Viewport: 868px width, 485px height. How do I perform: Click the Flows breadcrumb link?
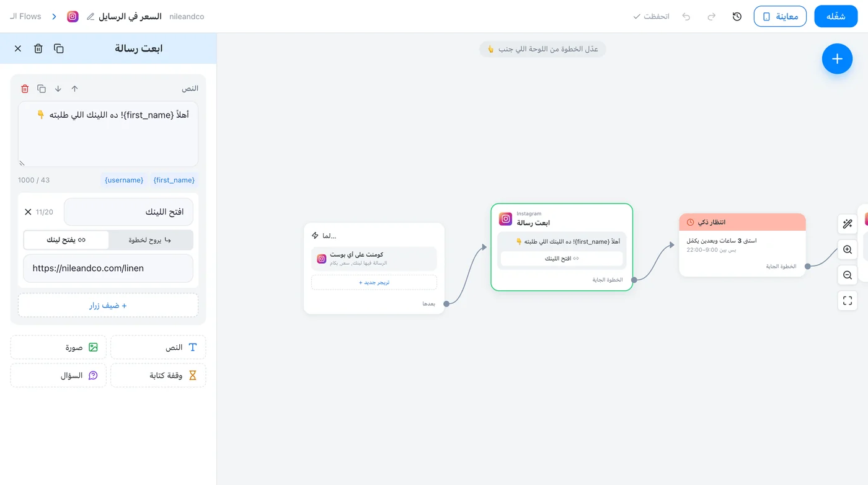(x=25, y=17)
